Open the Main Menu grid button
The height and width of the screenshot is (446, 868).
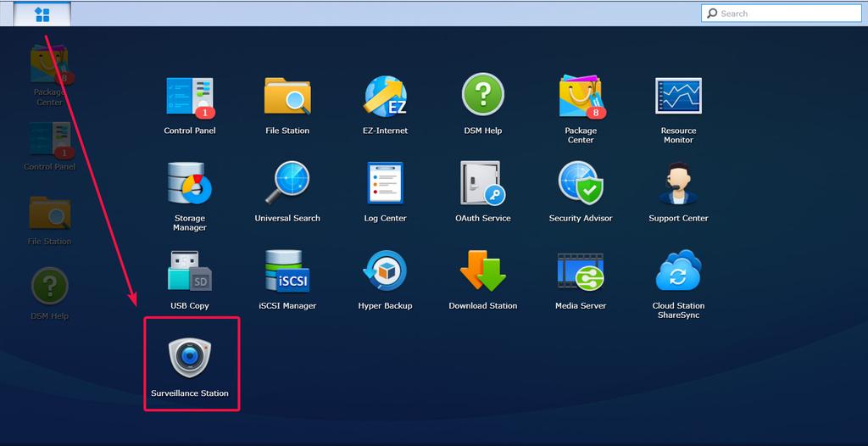click(x=42, y=14)
